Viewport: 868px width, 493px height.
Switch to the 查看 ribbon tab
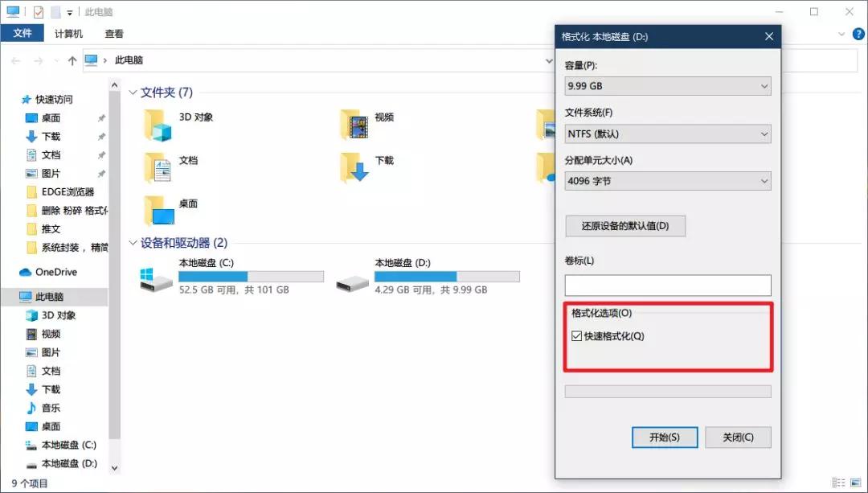(x=117, y=33)
